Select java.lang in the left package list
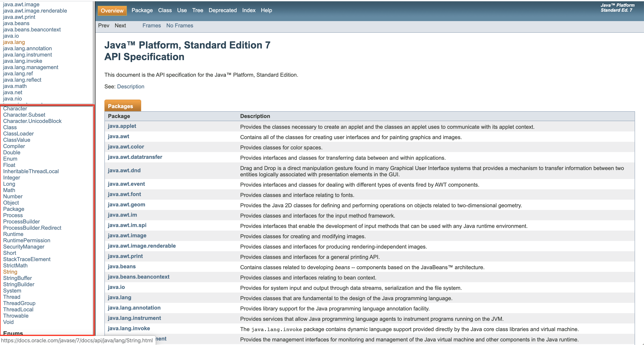Viewport: 644px width, 345px height. coord(14,42)
